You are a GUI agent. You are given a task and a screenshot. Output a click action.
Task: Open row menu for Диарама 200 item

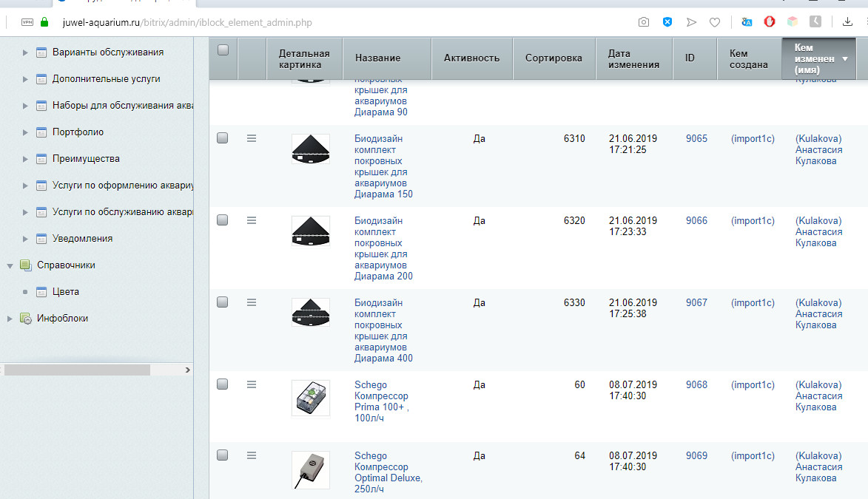tap(252, 220)
